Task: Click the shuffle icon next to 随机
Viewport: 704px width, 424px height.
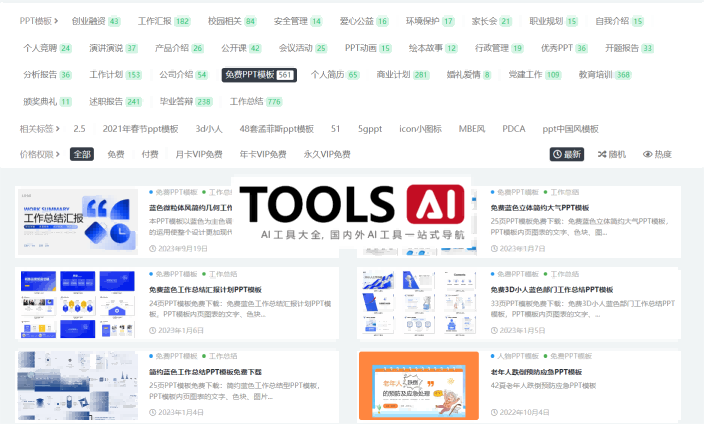Action: point(603,154)
